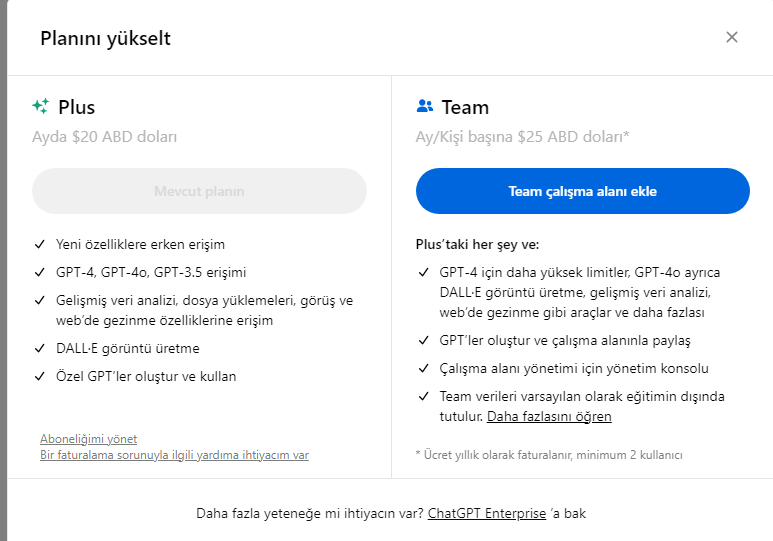Click the Plus sparkle icon

(x=41, y=106)
